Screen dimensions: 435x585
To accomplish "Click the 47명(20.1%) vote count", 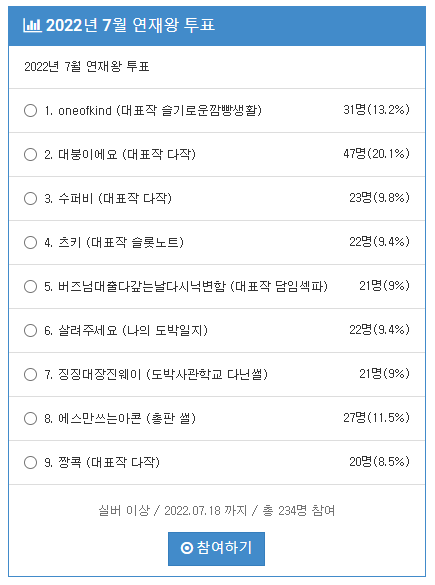I will (x=376, y=154).
